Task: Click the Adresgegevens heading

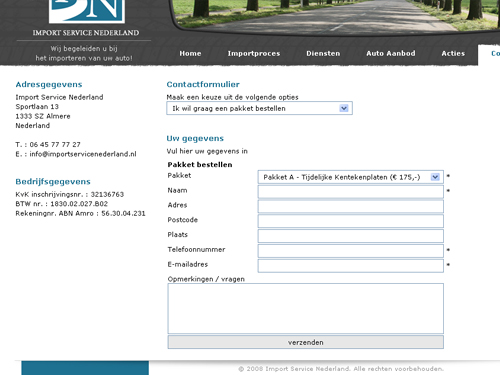Action: [x=49, y=85]
